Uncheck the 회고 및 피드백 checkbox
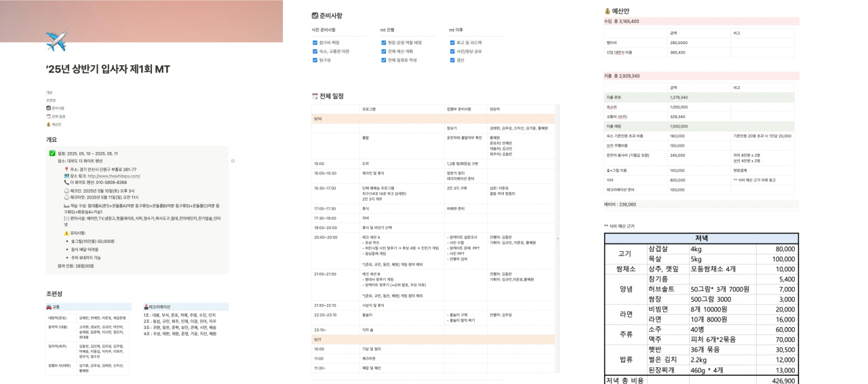 [452, 42]
